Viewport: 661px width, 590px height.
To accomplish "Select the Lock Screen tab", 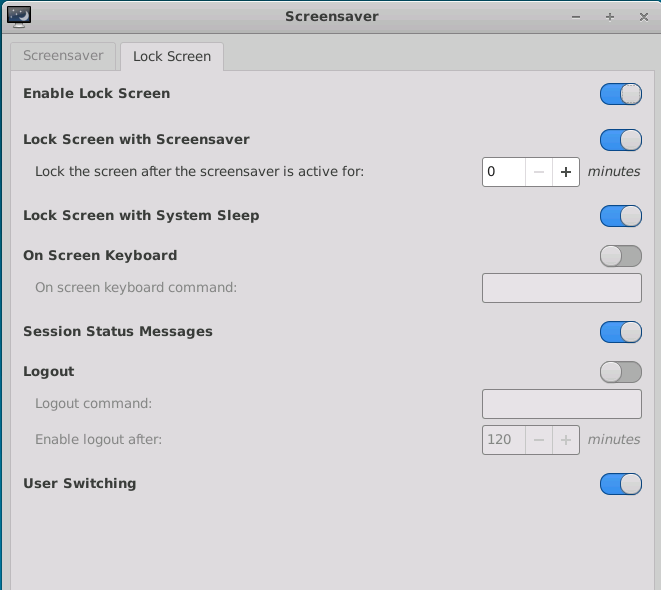I will (x=172, y=56).
